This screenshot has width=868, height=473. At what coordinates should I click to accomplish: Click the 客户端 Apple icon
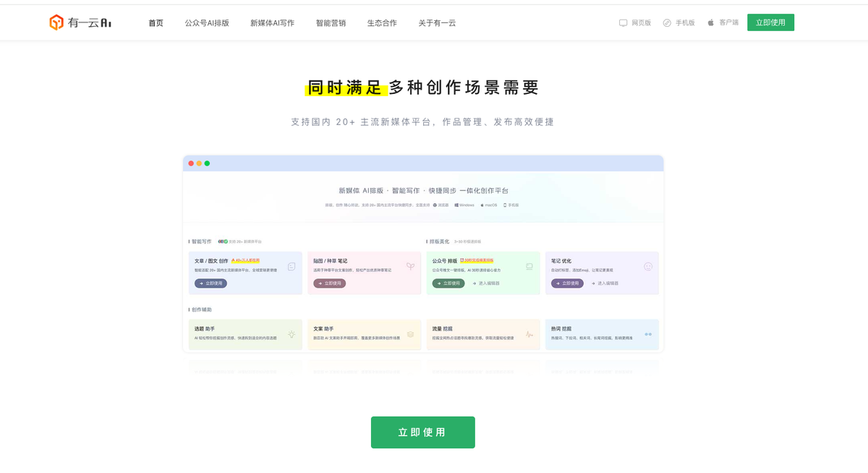pos(711,22)
